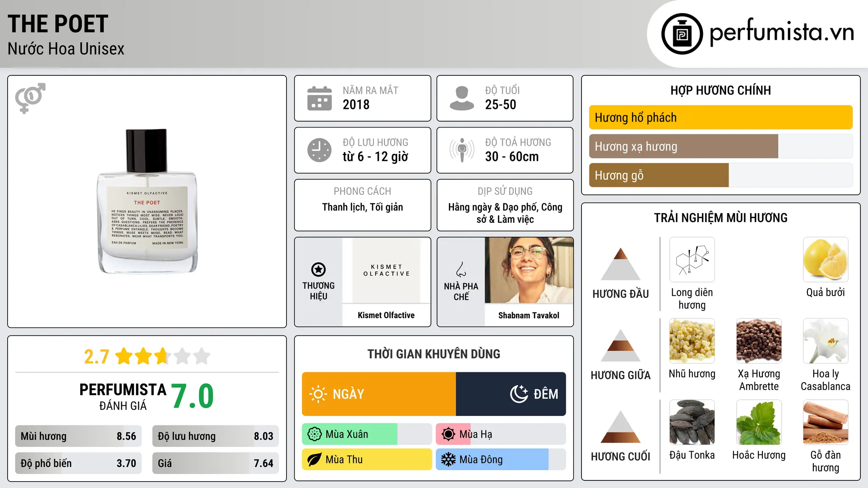Click the calendar icon beside Năm ra mắt
This screenshot has height=488, width=868.
pos(320,98)
